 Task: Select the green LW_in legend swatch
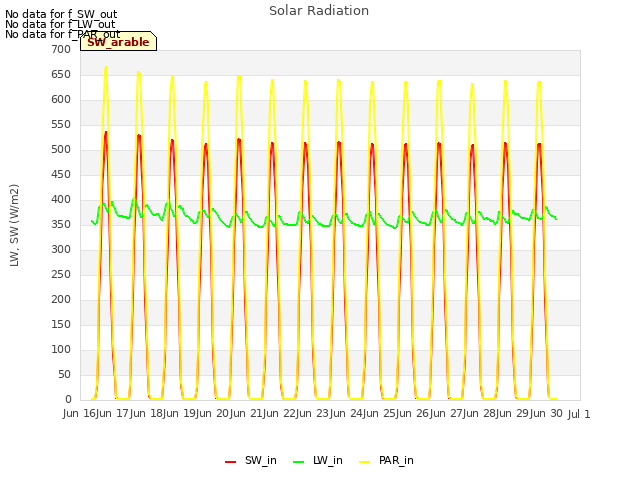(299, 462)
